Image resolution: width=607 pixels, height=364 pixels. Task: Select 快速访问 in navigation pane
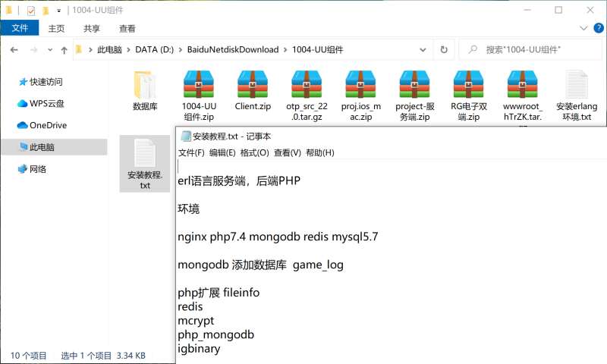point(41,82)
